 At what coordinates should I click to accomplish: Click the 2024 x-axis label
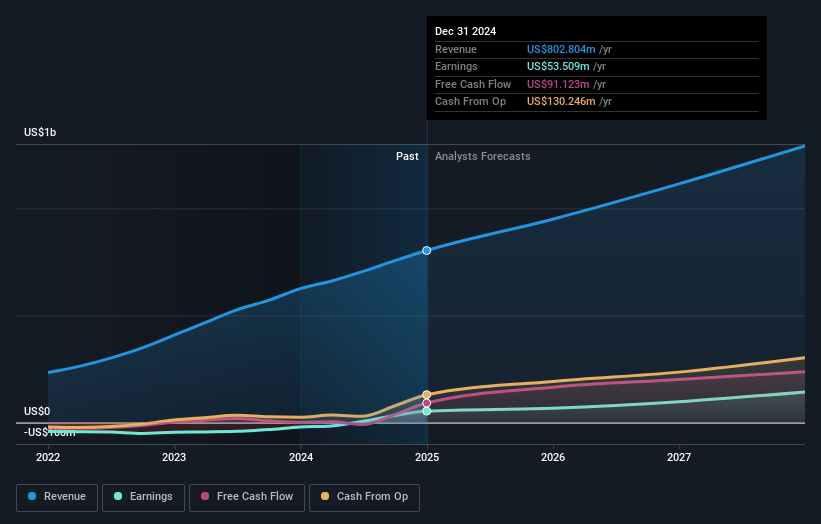tap(301, 458)
